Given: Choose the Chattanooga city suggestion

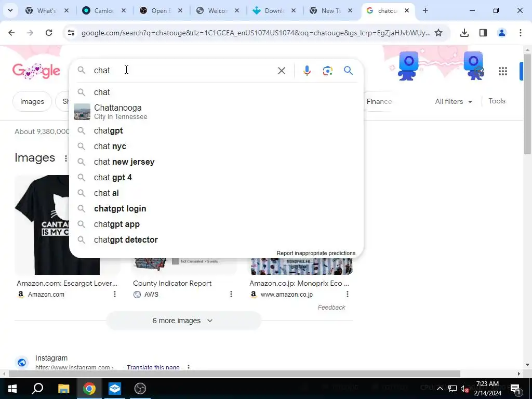Looking at the screenshot, I should click(x=216, y=112).
